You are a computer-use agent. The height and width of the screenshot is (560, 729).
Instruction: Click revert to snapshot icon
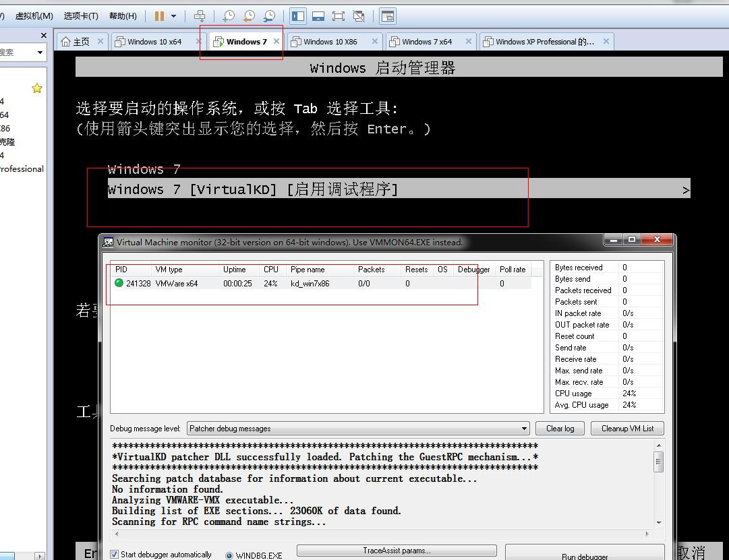pos(249,15)
